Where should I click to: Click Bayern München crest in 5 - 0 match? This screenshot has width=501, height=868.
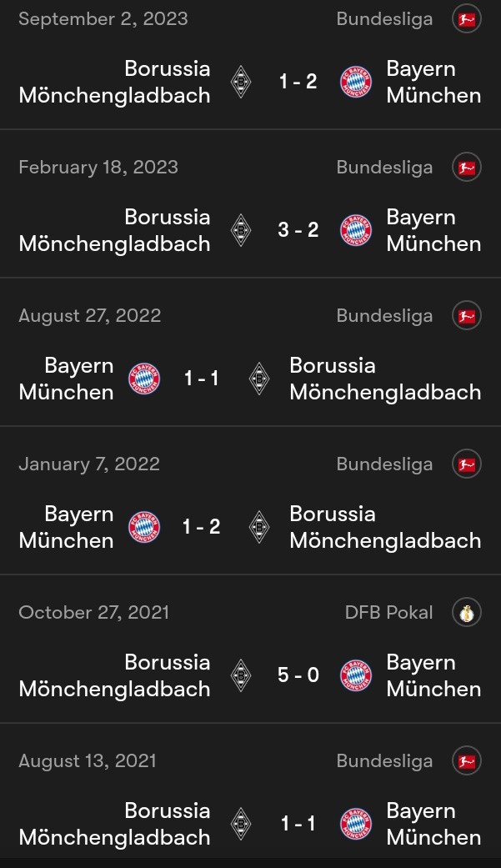click(x=356, y=675)
